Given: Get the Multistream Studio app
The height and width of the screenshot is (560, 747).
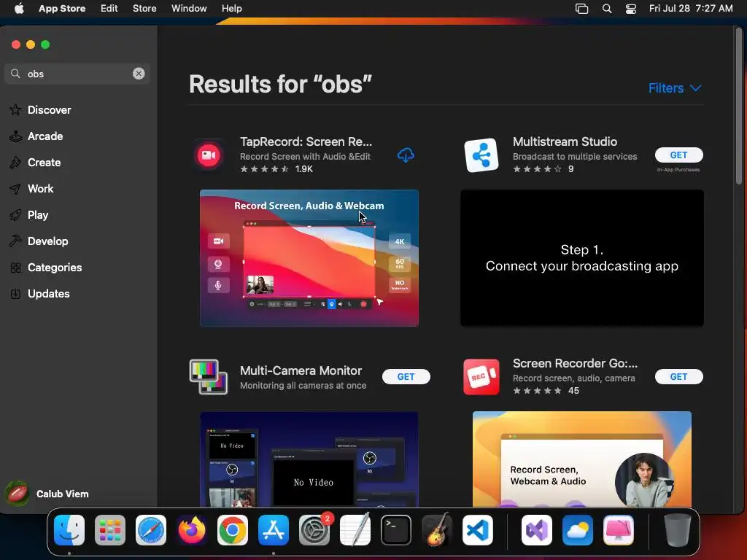Looking at the screenshot, I should point(679,155).
